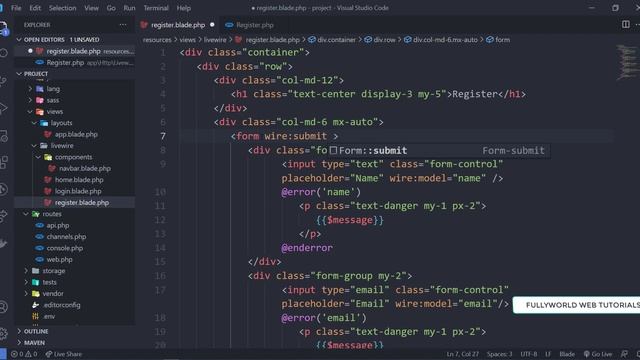Click Go Live in status bar
The image size is (640, 360).
coord(598,354)
